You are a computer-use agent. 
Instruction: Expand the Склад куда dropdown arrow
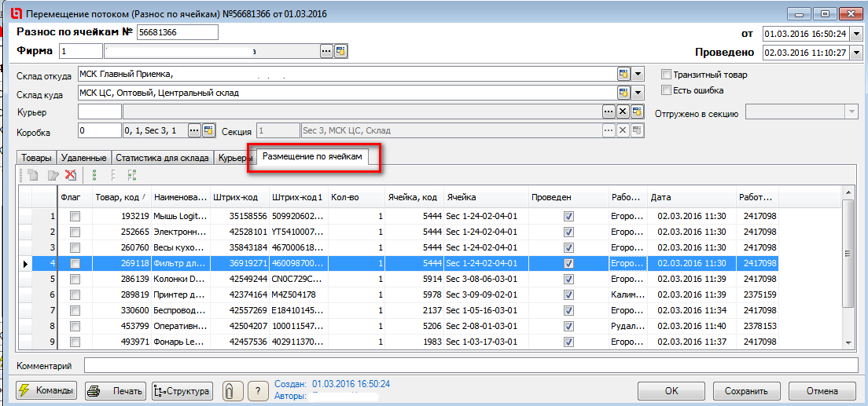[638, 93]
